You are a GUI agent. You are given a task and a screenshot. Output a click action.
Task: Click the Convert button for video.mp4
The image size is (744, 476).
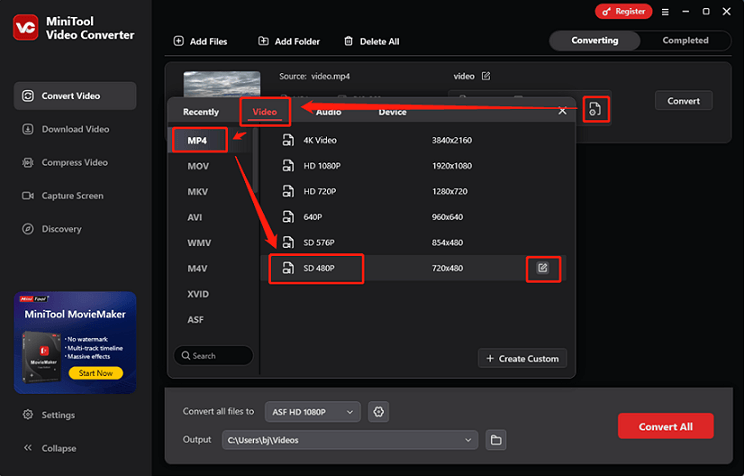tap(683, 101)
